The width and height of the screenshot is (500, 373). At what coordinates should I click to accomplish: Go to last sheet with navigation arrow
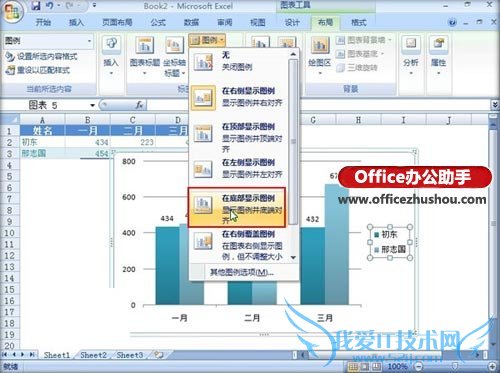(32, 355)
